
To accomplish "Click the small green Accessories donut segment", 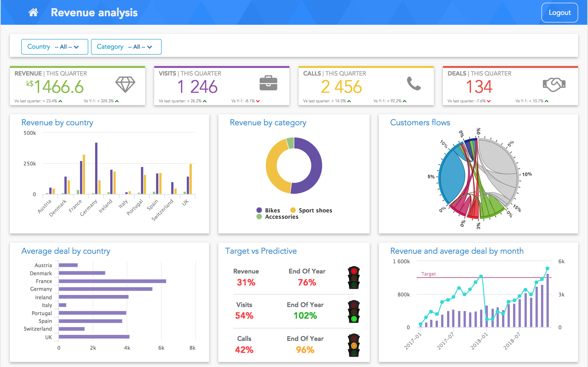I will (x=290, y=143).
